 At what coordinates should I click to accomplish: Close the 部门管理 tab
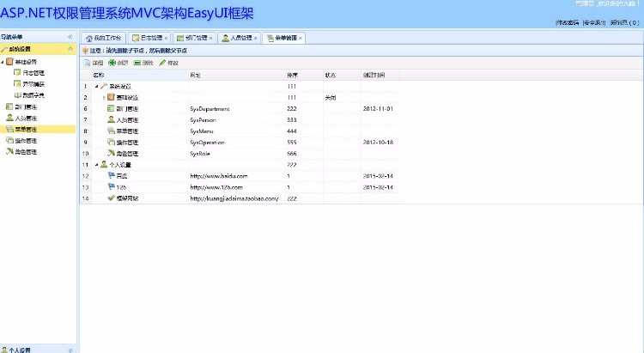(x=210, y=38)
